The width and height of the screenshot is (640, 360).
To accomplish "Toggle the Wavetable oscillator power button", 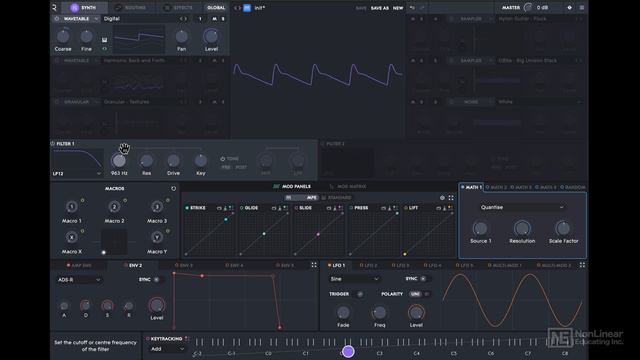I will pyautogui.click(x=57, y=19).
